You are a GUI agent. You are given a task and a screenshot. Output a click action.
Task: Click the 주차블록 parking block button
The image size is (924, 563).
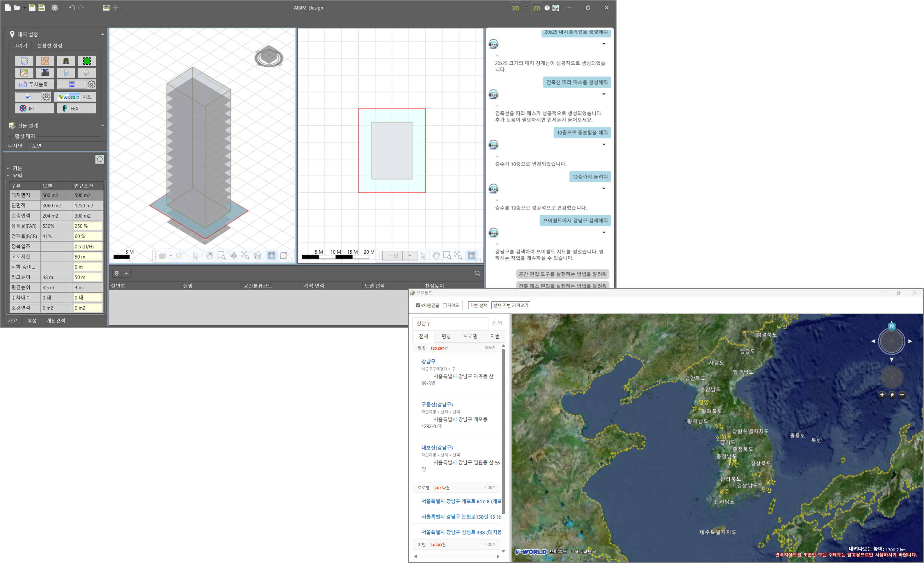click(x=35, y=84)
